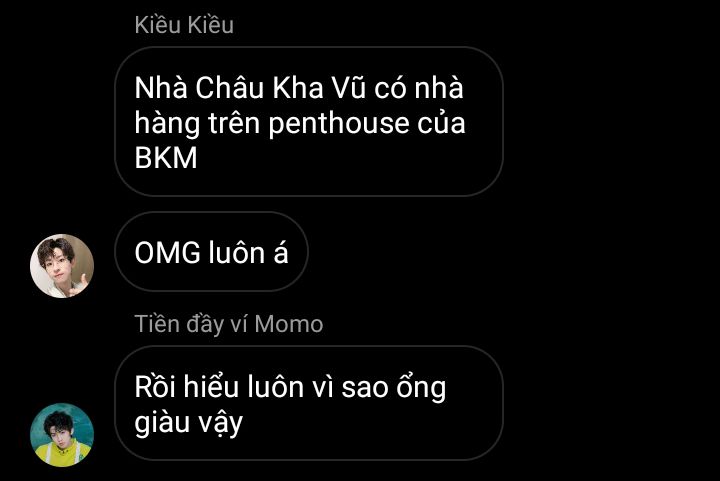Click the text BKM in first message
720x481 pixels.
point(166,158)
